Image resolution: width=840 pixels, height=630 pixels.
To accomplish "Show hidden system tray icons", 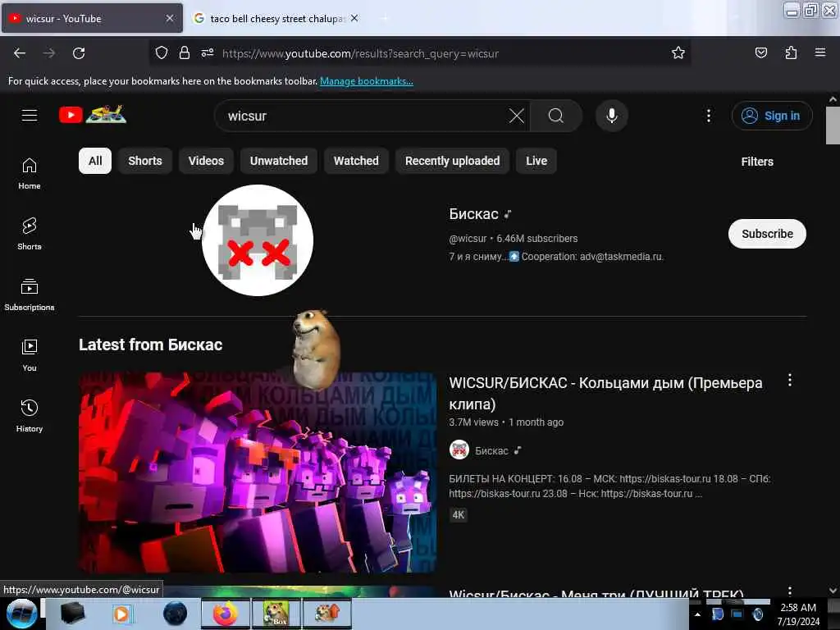I will [697, 614].
